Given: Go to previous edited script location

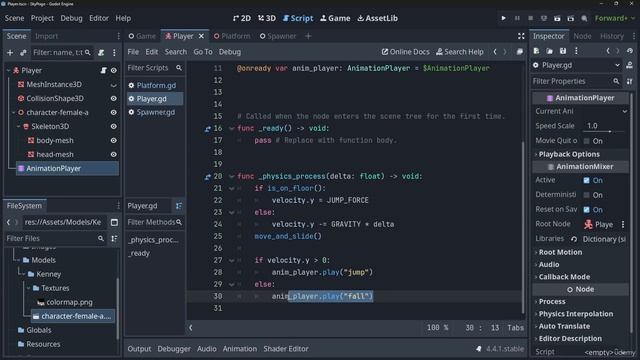Looking at the screenshot, I should [495, 52].
